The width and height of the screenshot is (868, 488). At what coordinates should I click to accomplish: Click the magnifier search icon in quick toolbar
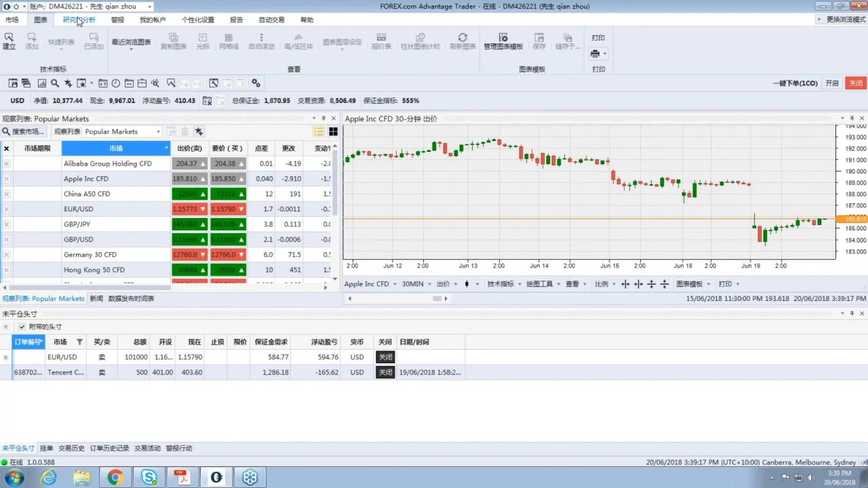(x=56, y=83)
